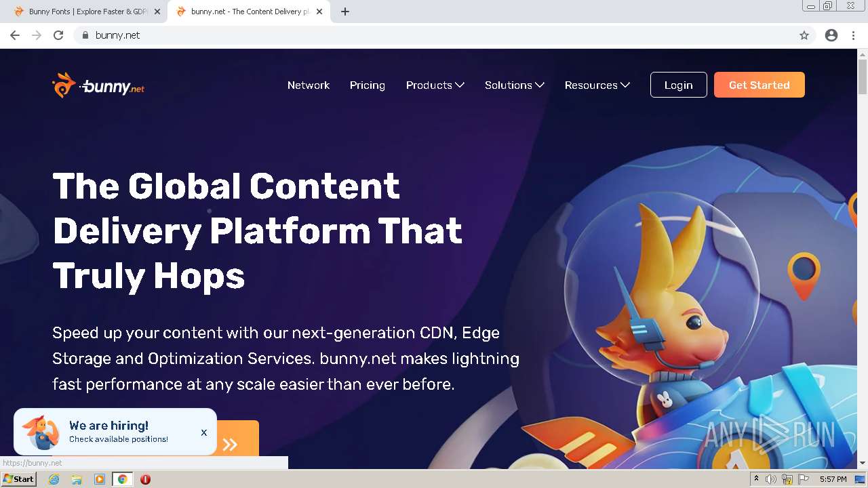This screenshot has width=868, height=488.
Task: Click the scrollbar up arrow
Action: click(863, 54)
